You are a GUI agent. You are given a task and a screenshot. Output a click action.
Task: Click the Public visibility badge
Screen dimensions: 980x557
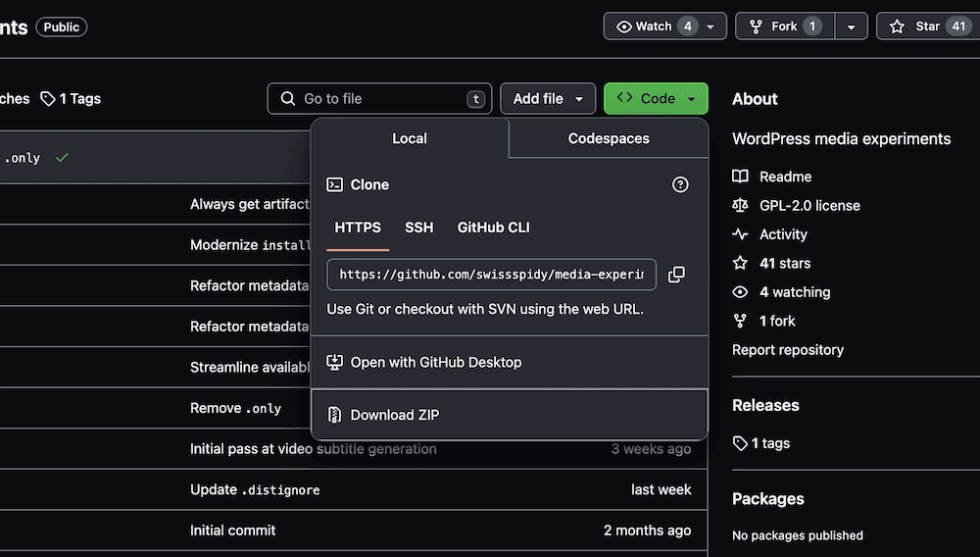point(61,26)
